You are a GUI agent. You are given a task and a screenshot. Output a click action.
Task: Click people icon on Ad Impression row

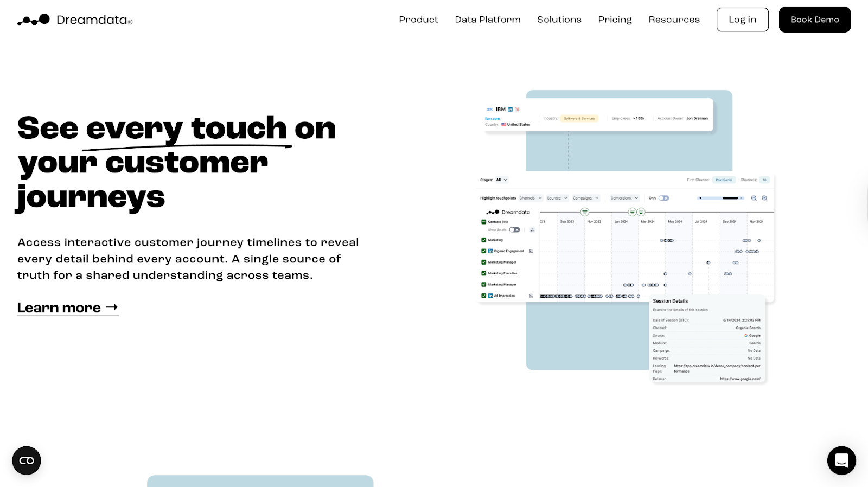pos(531,296)
